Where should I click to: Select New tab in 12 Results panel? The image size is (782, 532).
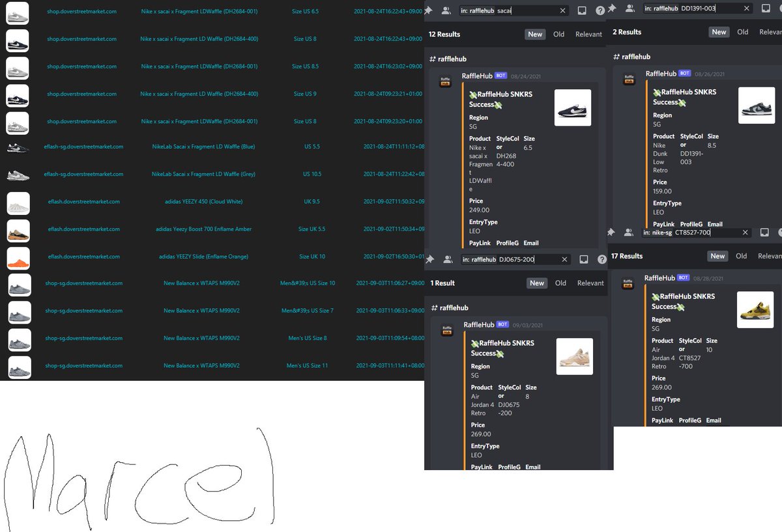[535, 35]
